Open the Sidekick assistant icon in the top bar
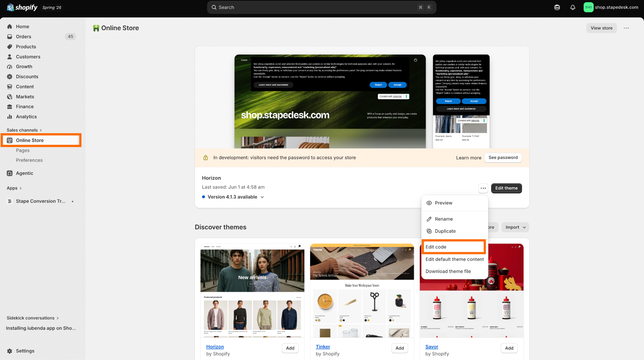 [557, 7]
